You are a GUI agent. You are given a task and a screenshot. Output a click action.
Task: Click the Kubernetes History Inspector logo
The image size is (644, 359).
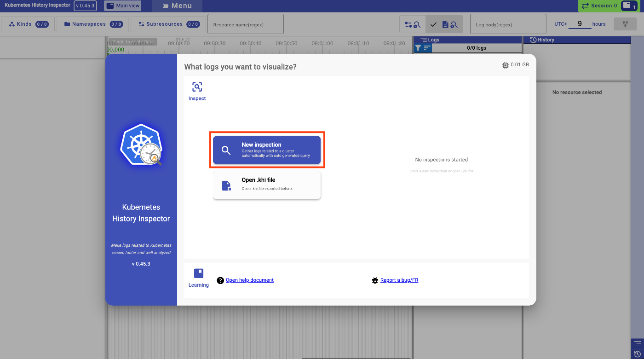coord(141,145)
